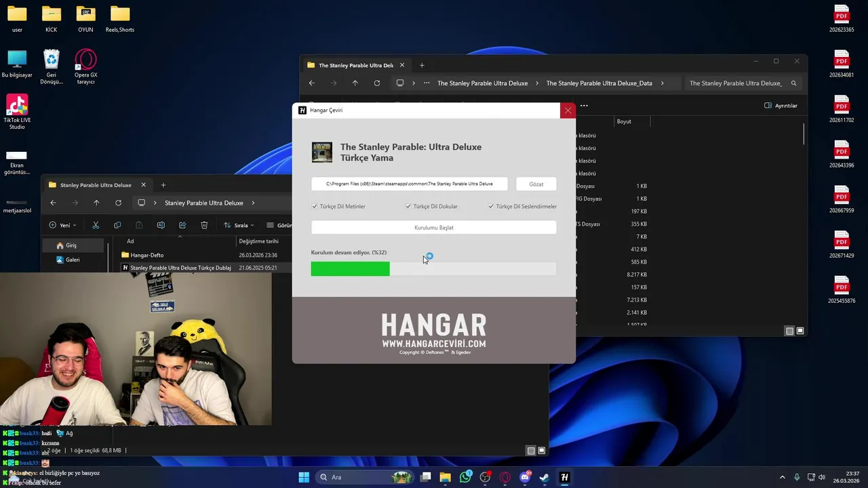Open the TikTok LIVE Studio desktop shortcut
The image size is (868, 488).
coord(17,112)
